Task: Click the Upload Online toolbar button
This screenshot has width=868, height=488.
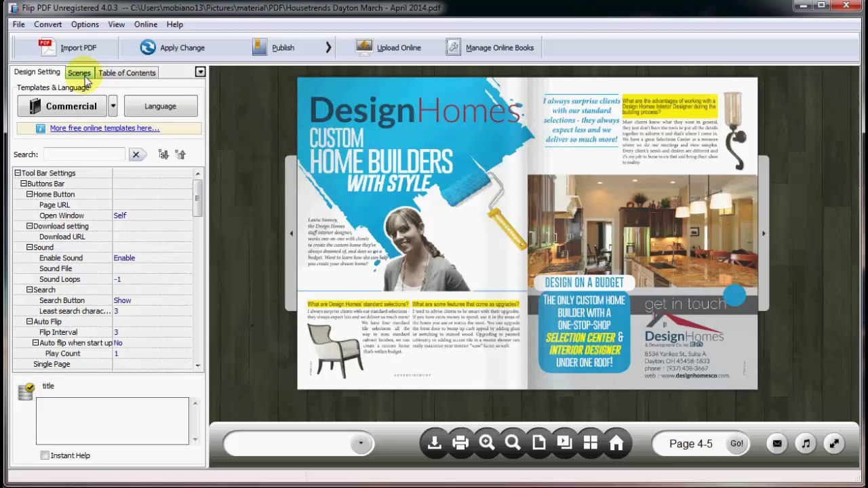Action: tap(389, 47)
